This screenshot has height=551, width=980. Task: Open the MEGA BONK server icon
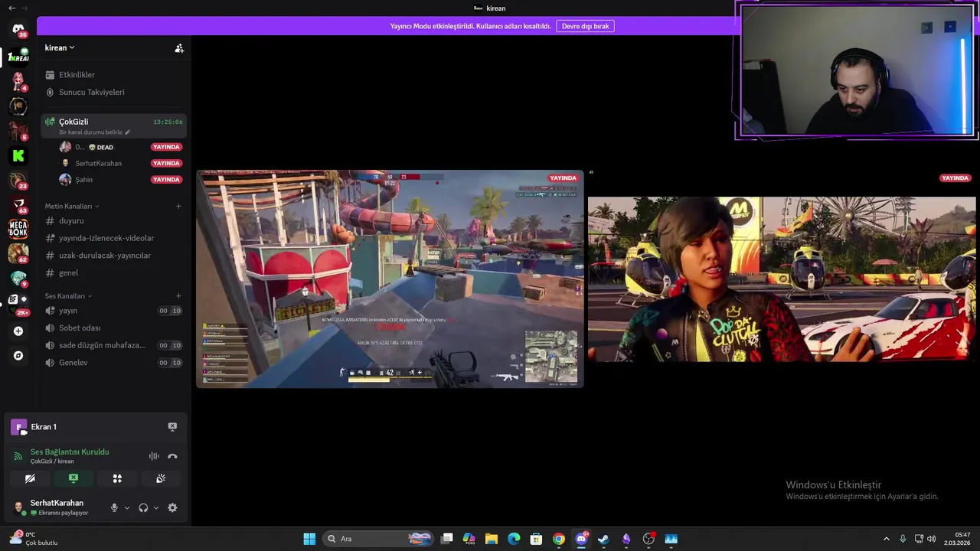18,229
